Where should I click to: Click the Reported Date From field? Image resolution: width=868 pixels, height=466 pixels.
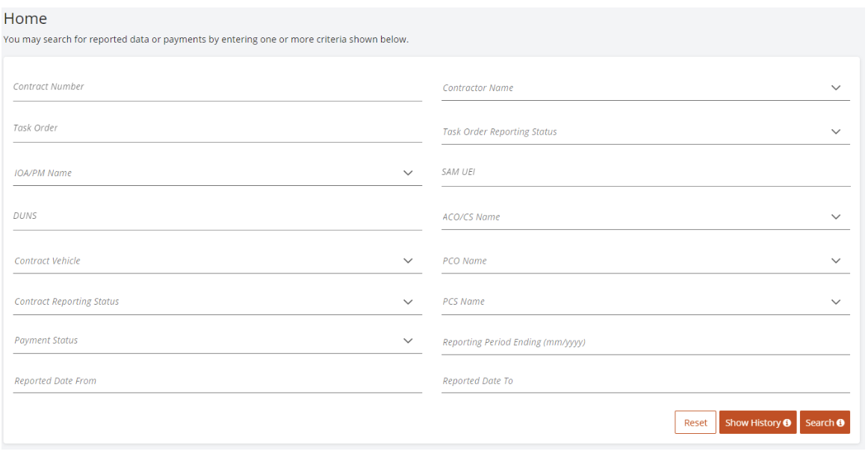point(217,381)
